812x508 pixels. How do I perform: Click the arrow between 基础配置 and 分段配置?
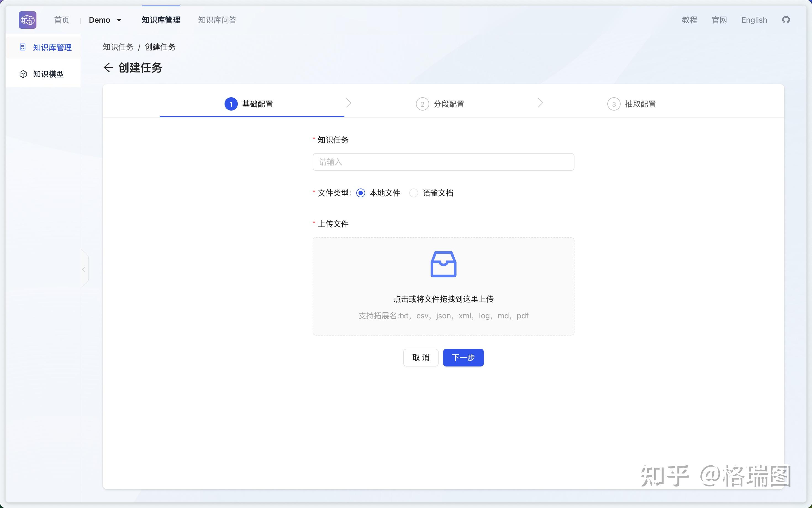click(349, 103)
